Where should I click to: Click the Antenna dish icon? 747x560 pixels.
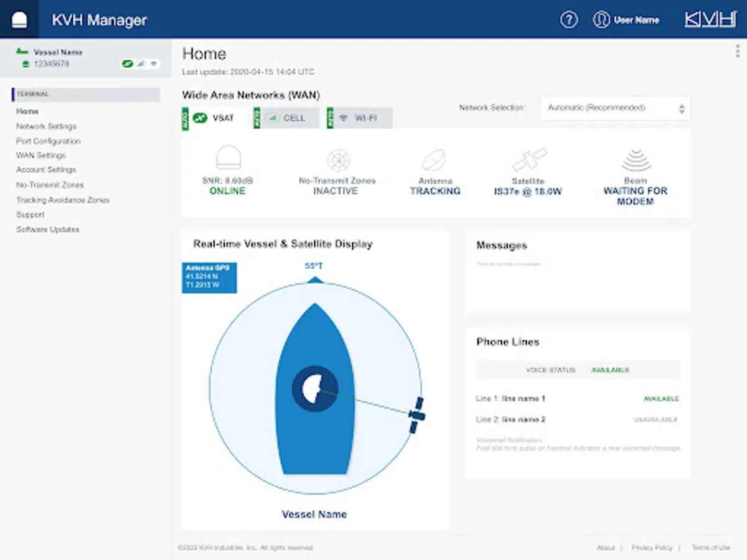coord(433,161)
